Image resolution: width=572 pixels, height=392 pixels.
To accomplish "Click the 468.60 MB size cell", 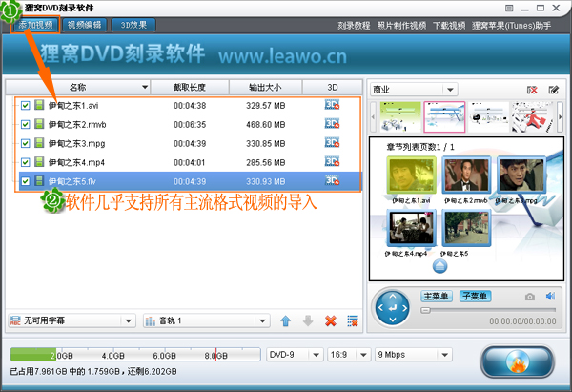I will point(265,125).
